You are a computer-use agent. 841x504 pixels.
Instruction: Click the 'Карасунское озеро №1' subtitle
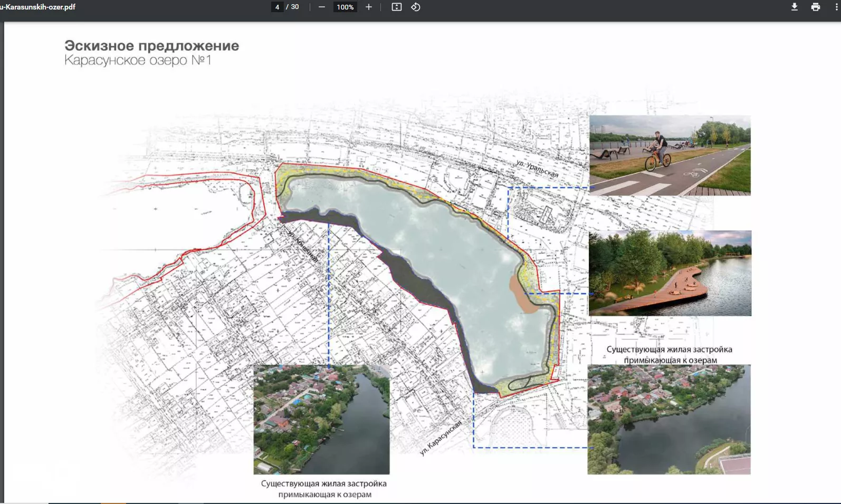click(138, 61)
